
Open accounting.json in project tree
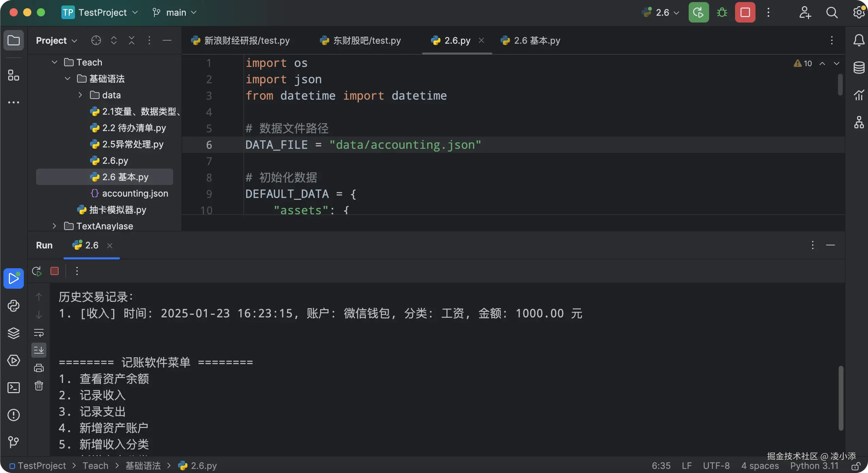(x=135, y=193)
